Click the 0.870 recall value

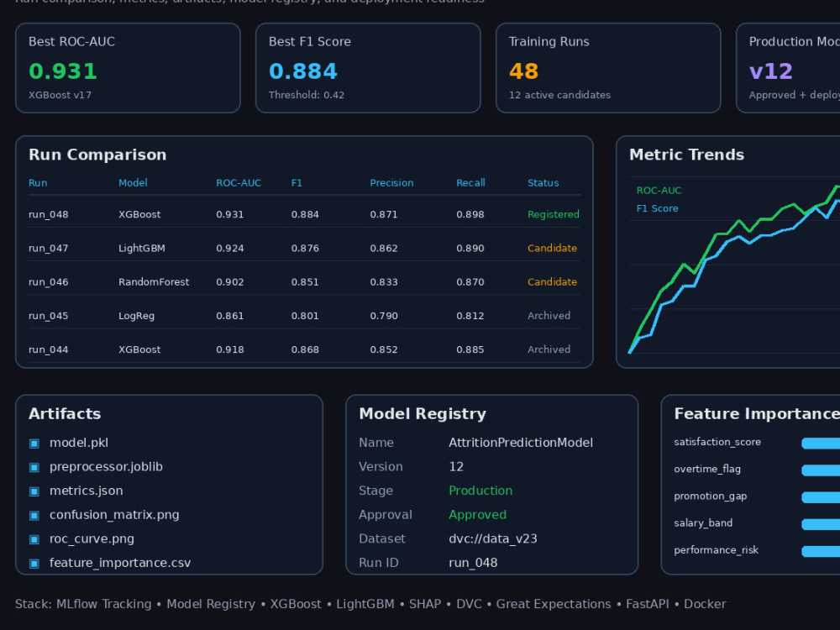pyautogui.click(x=470, y=281)
